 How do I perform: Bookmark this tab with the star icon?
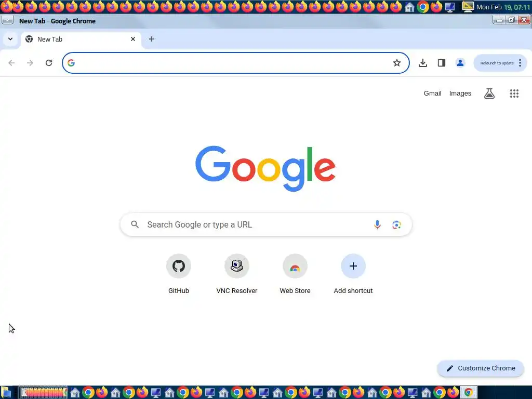coord(396,63)
